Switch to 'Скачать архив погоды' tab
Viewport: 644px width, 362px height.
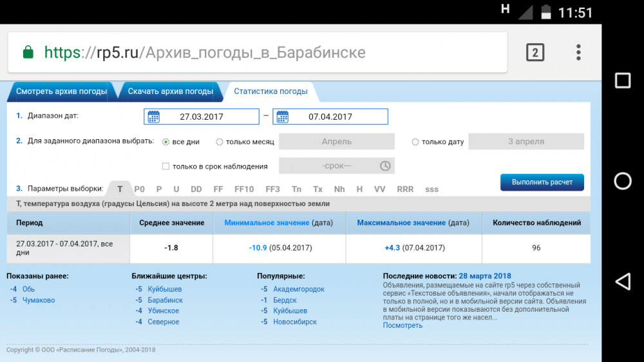click(170, 91)
